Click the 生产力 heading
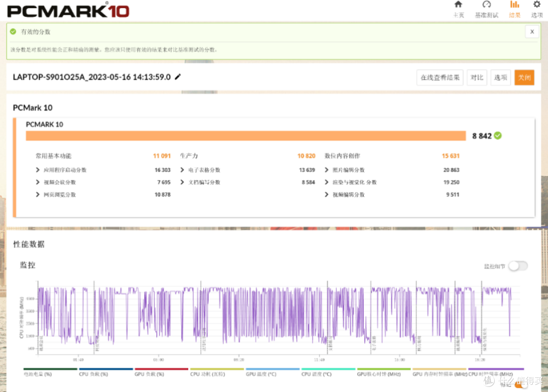 [189, 156]
